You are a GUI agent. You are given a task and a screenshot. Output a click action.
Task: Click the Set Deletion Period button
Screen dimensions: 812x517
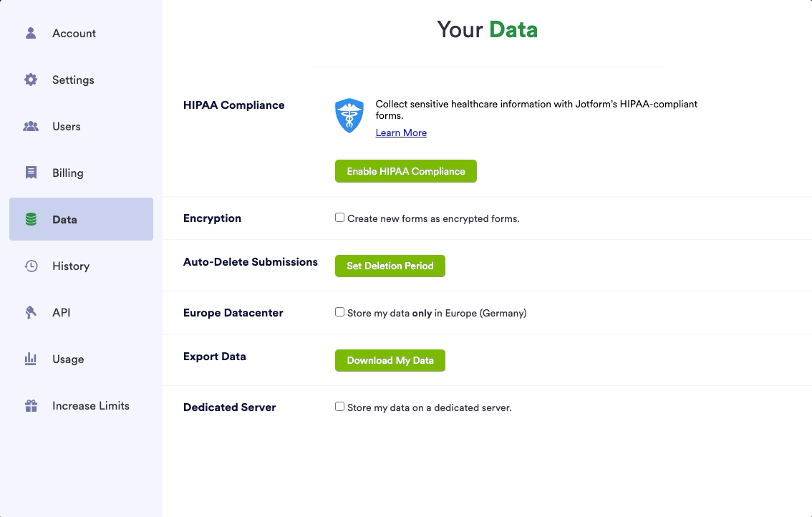point(390,266)
